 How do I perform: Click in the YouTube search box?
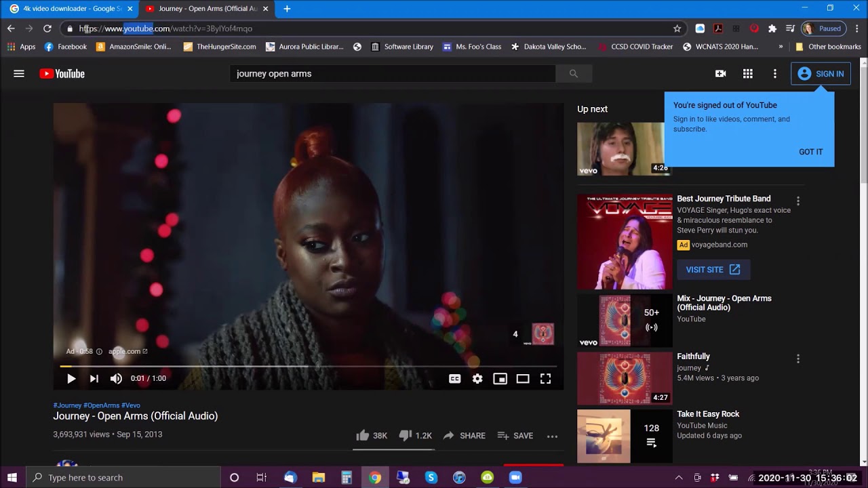coord(393,74)
